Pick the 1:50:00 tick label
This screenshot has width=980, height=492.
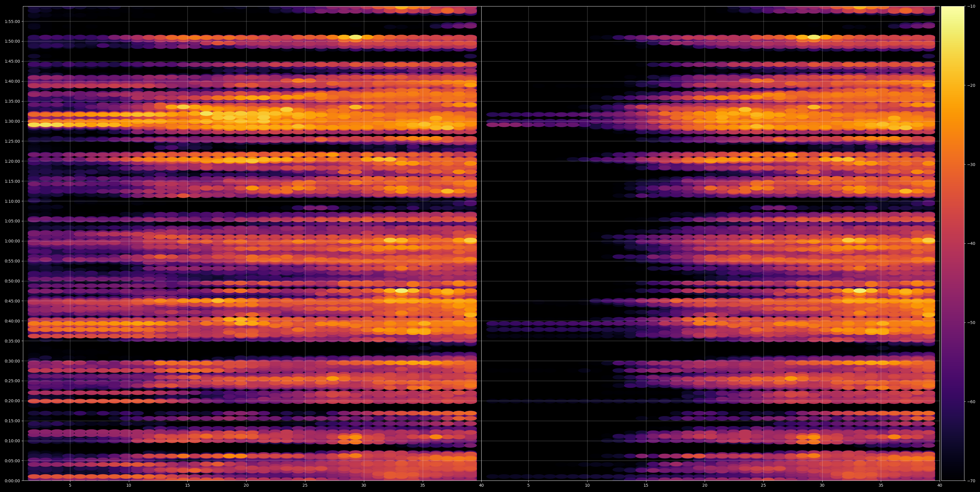click(x=12, y=41)
